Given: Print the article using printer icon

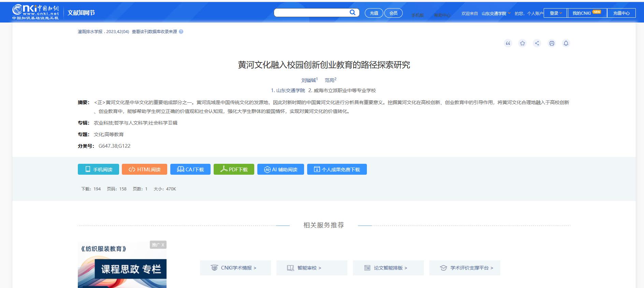Looking at the screenshot, I should (552, 43).
